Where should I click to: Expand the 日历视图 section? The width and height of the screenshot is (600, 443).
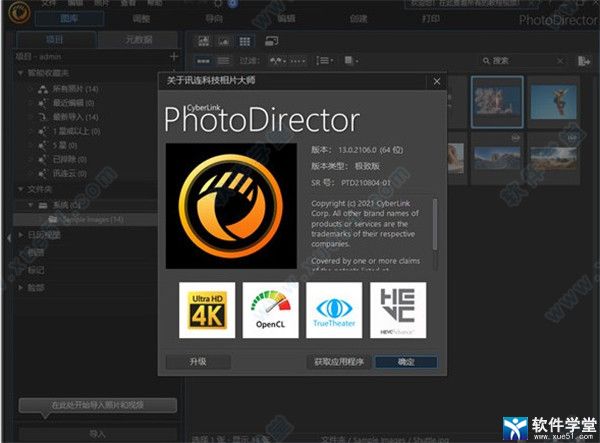[21, 235]
